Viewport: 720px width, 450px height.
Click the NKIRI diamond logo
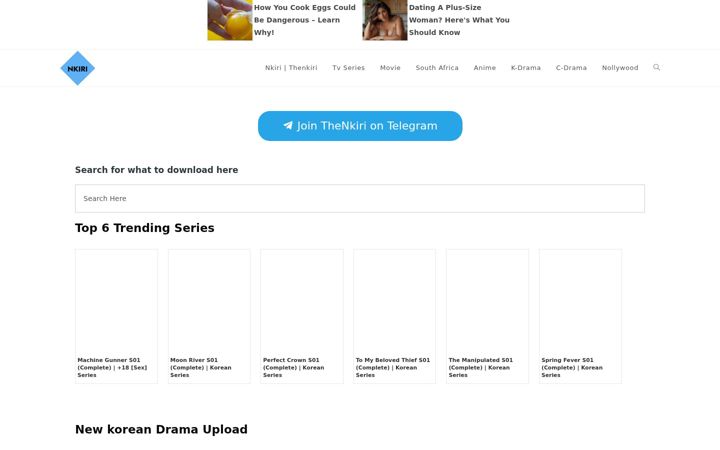point(78,68)
